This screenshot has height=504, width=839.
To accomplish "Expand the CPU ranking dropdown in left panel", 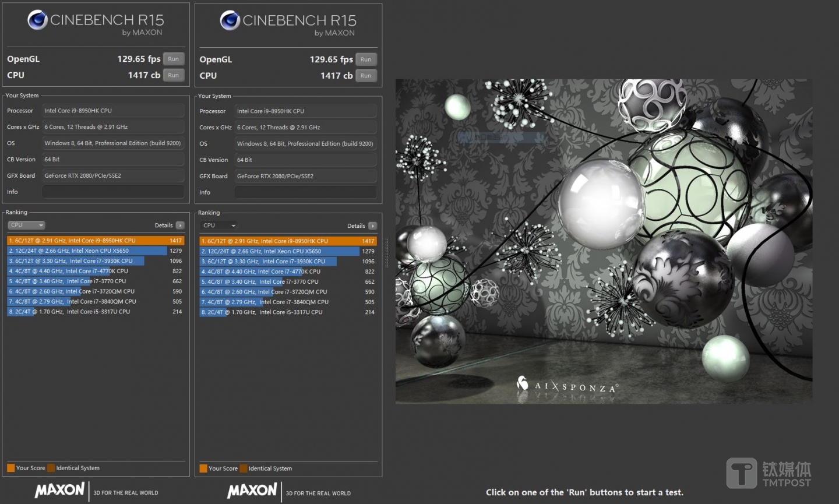I will pyautogui.click(x=26, y=225).
